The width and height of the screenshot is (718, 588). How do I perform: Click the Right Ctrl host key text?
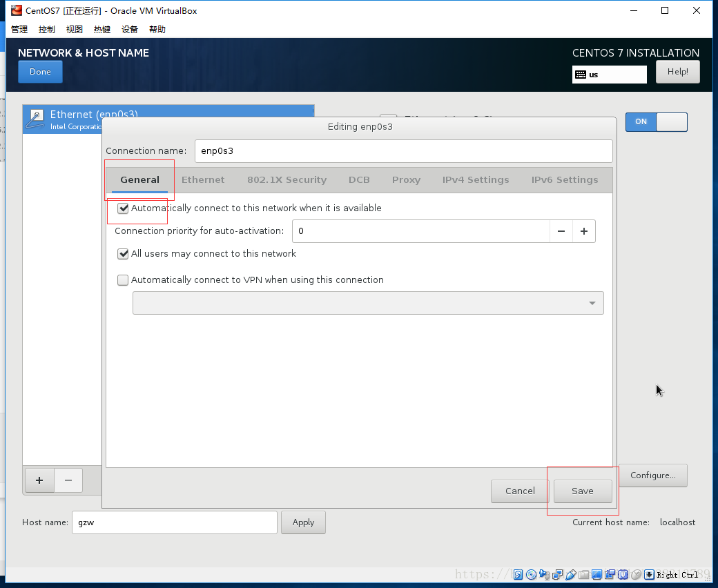(x=677, y=575)
